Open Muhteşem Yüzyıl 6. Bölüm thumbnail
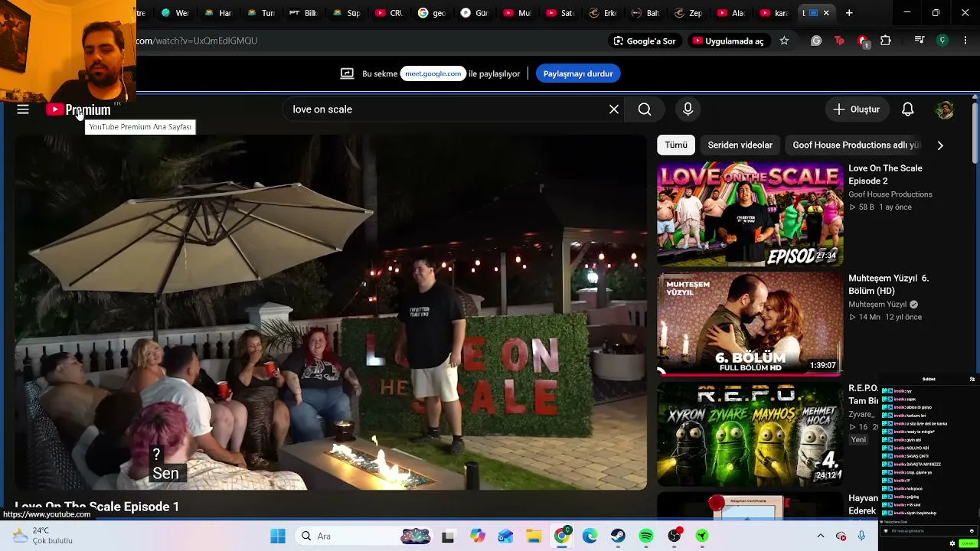 (x=750, y=324)
